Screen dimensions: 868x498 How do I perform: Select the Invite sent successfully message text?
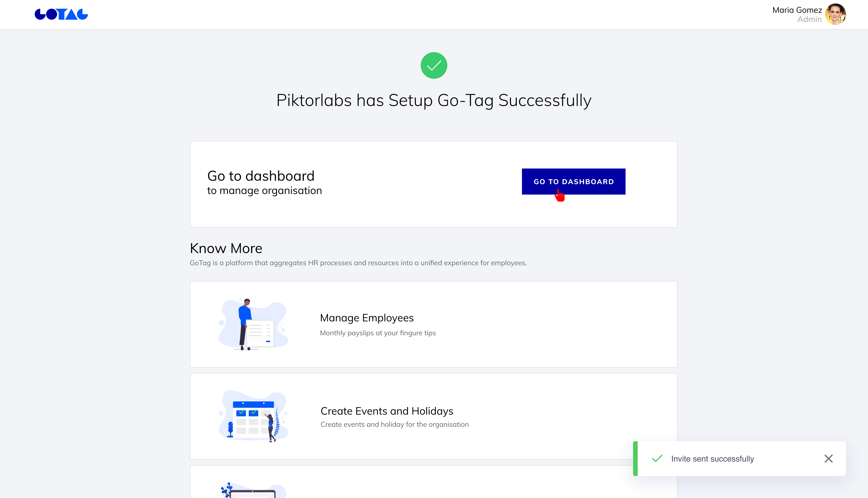click(x=713, y=459)
